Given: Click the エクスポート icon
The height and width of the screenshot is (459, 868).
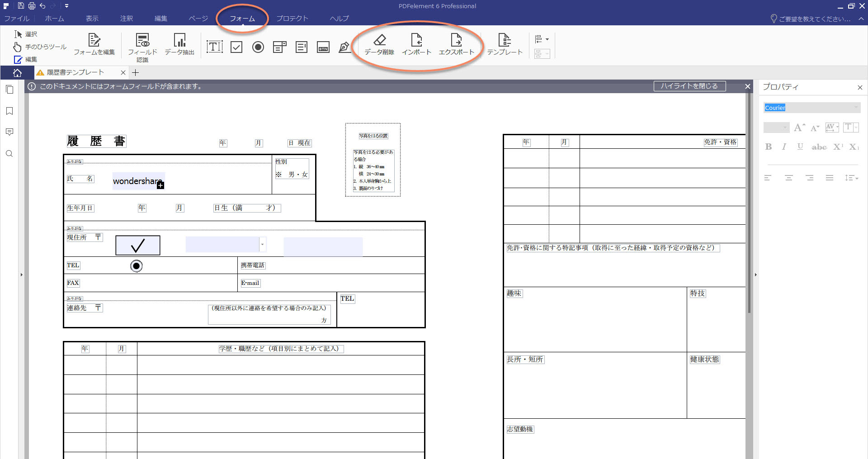Looking at the screenshot, I should point(456,44).
